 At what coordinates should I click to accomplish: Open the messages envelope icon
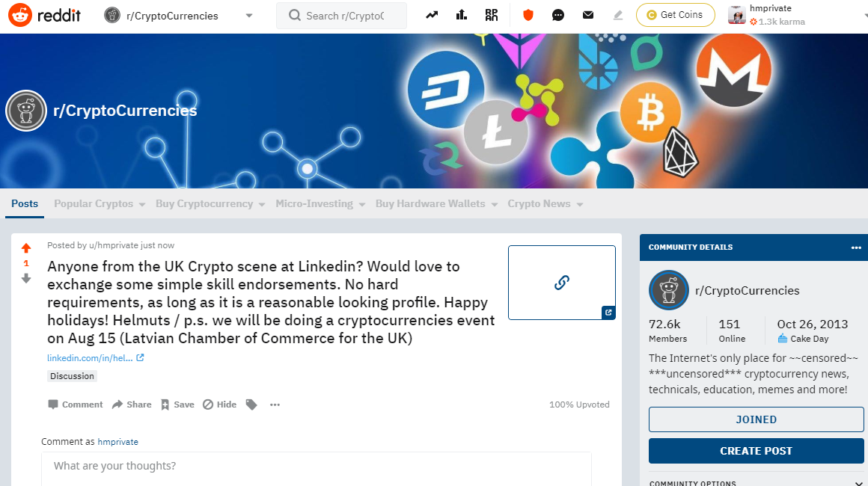588,15
